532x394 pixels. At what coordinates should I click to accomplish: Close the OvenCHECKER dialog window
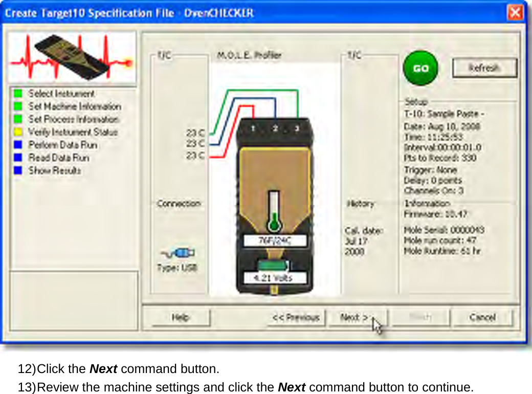[515, 13]
